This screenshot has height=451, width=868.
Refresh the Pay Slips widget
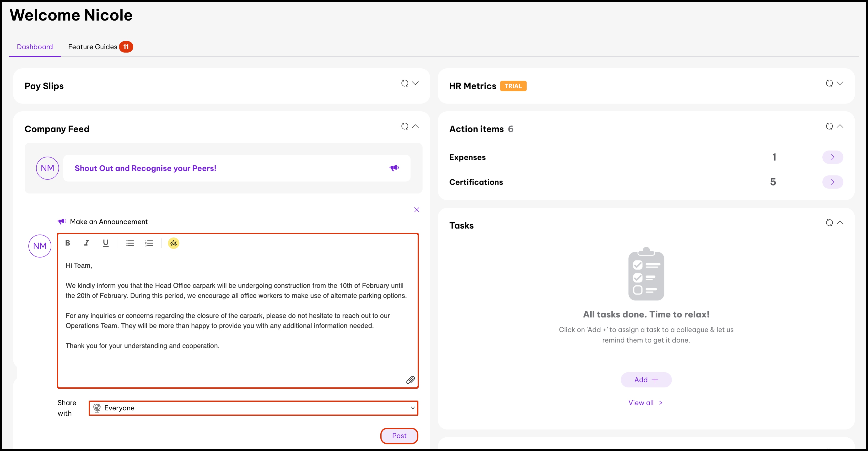405,83
